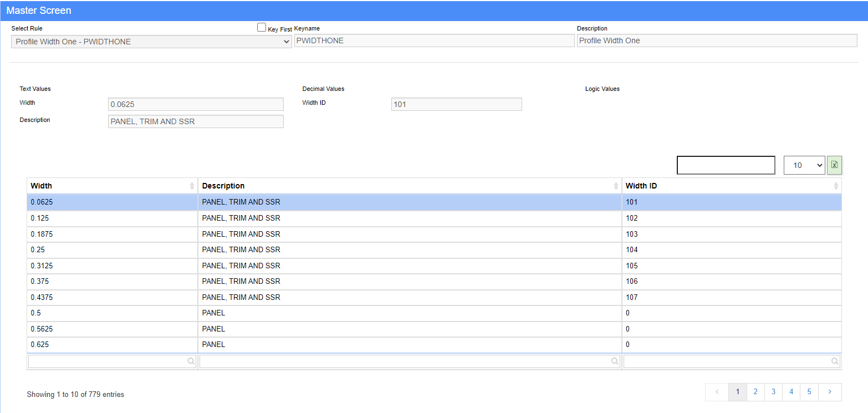The width and height of the screenshot is (868, 413).
Task: Focus the Keyname field PWIDTHONE
Action: coord(434,40)
